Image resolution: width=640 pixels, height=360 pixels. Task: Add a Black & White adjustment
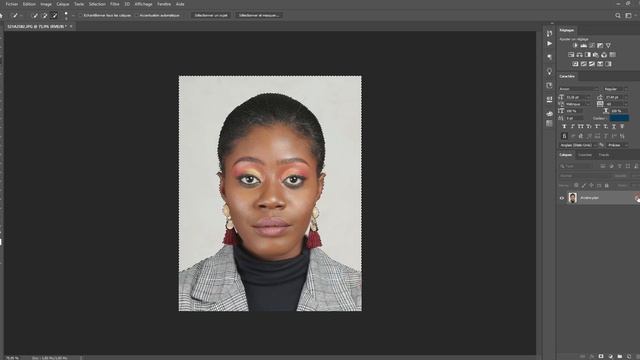(x=588, y=55)
